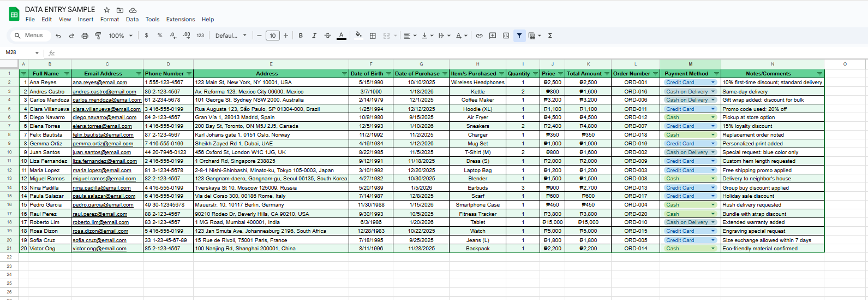Open the Name box dropdown arrow
Screen dimensions: 868x300
coord(37,53)
